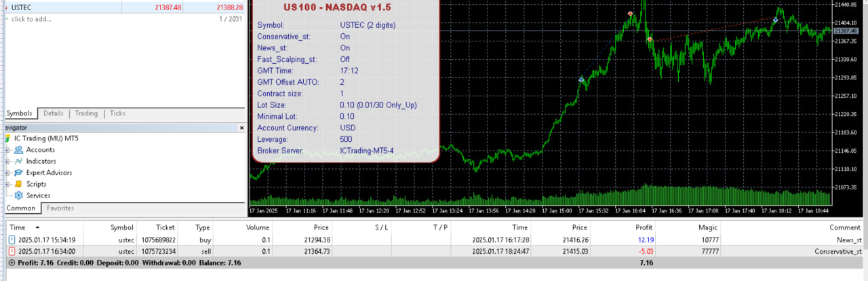Sort history by the Magic column header
This screenshot has height=281, width=868.
tap(708, 227)
